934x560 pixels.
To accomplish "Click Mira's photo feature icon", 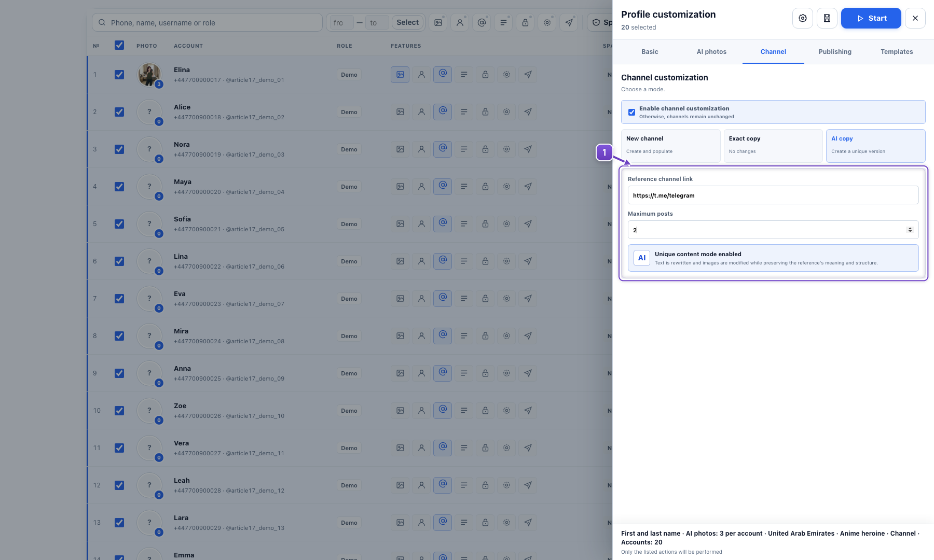I will click(x=400, y=336).
